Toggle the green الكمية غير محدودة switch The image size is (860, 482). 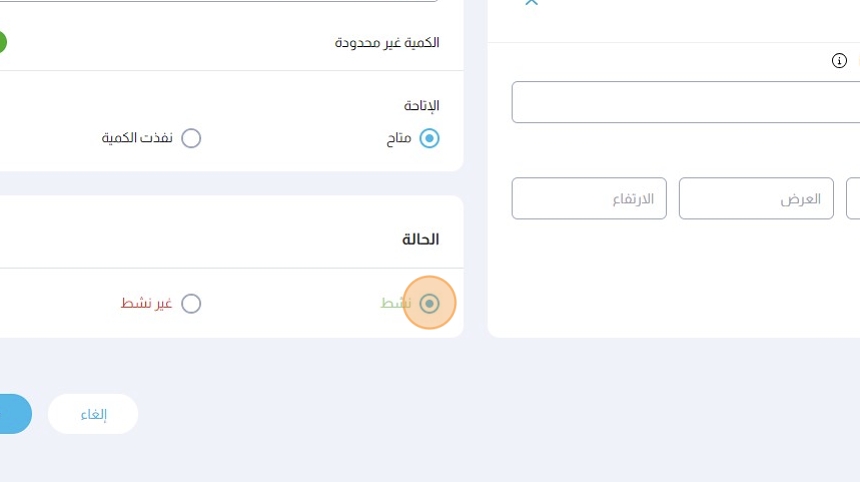2,43
